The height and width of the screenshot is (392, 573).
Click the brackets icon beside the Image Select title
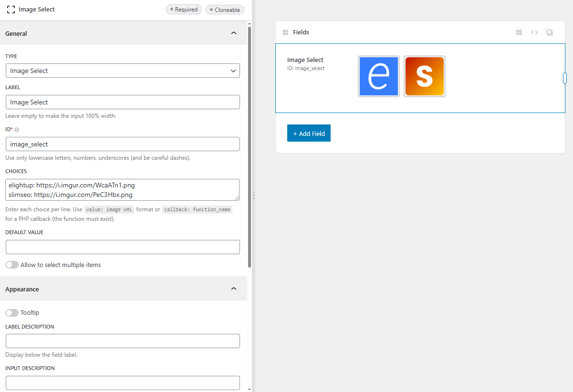(10, 10)
